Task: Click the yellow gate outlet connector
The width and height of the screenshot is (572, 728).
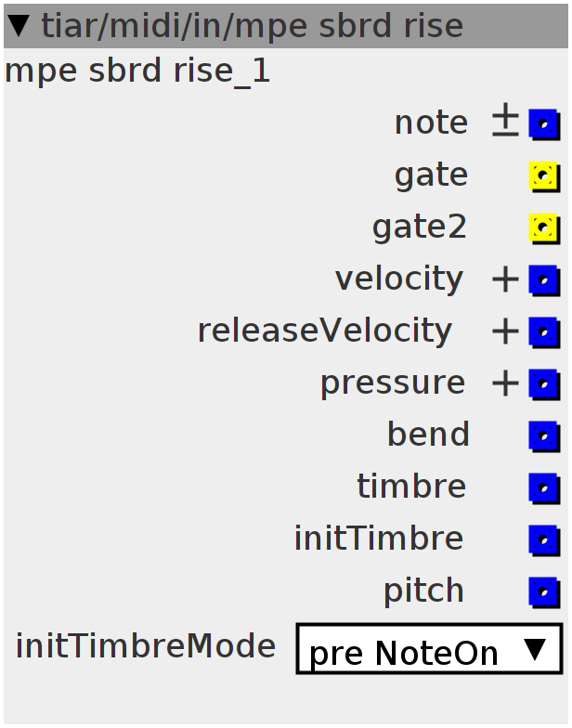Action: [544, 176]
